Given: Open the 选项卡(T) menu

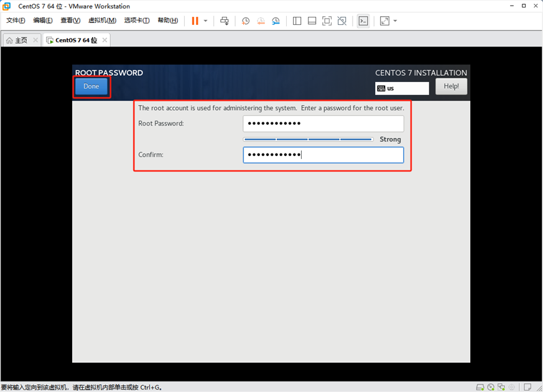Looking at the screenshot, I should click(x=137, y=21).
